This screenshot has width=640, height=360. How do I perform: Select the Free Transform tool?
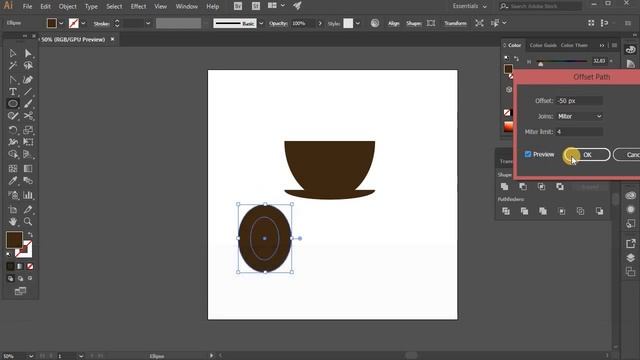[28, 142]
